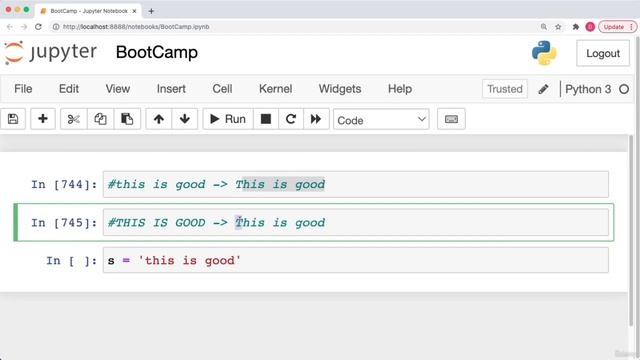Screen dimensions: 640x360
Task: Select the unexecuted cell's In [ ] prompt
Action: tap(71, 261)
